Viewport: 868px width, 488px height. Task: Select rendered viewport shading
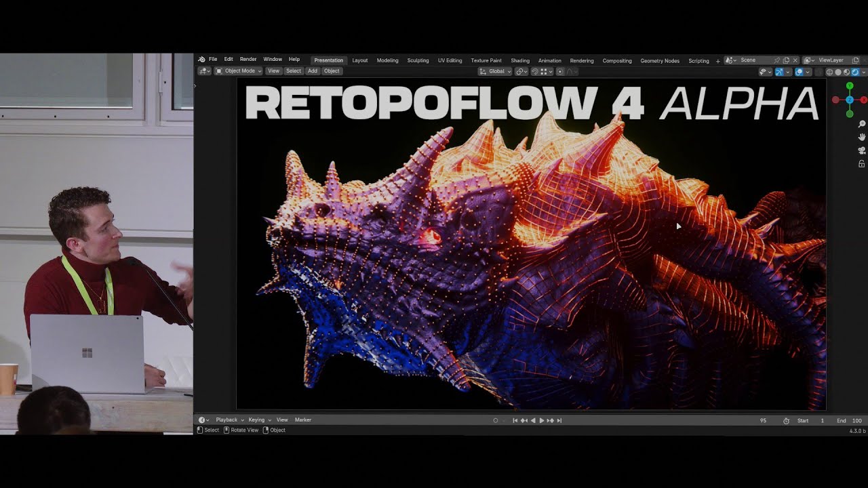[x=855, y=72]
